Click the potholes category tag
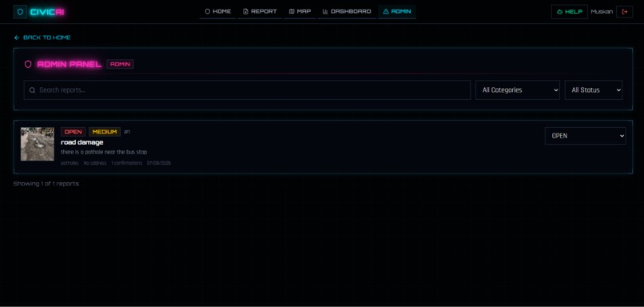 70,163
